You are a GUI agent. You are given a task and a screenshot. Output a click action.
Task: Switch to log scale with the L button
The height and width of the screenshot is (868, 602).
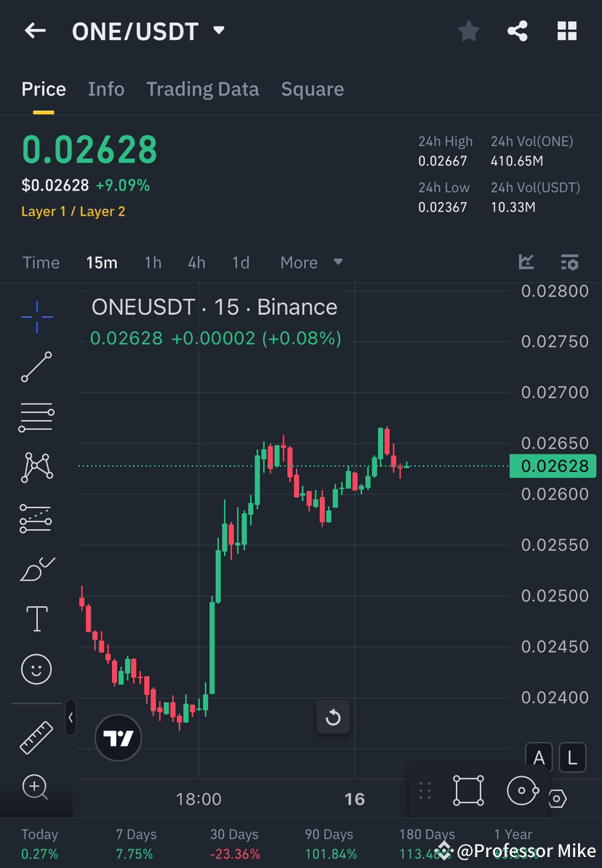click(x=572, y=757)
